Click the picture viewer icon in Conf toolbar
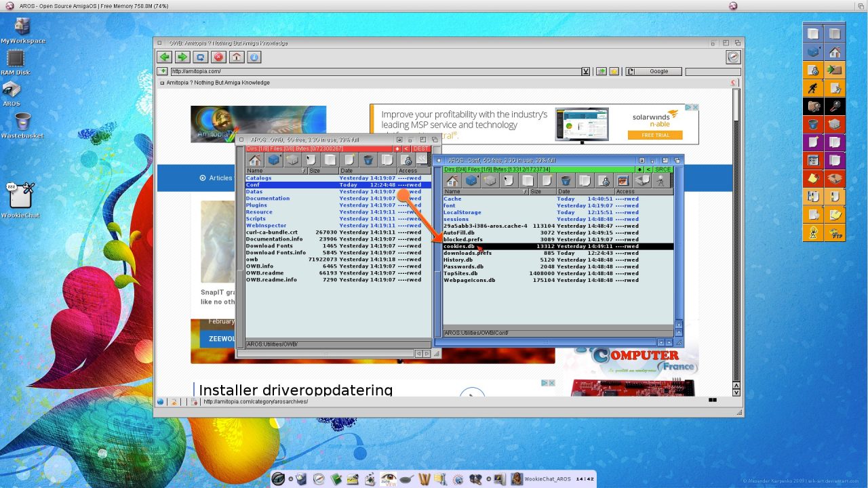This screenshot has height=488, width=868. tap(622, 181)
